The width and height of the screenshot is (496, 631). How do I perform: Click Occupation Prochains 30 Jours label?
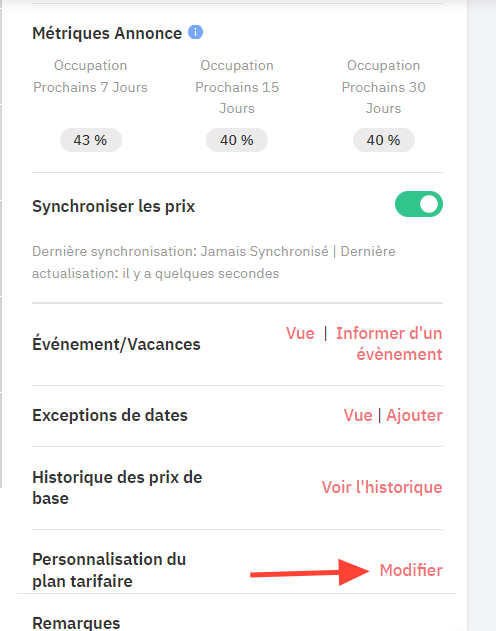383,87
